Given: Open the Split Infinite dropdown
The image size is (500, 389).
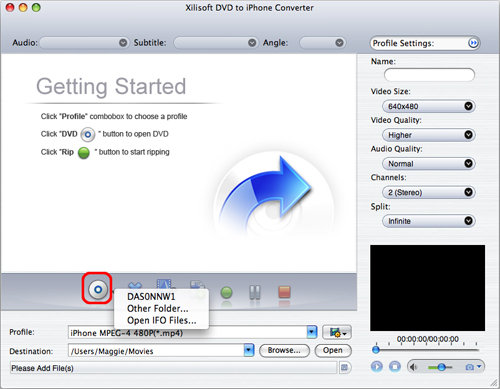Looking at the screenshot, I should (428, 221).
